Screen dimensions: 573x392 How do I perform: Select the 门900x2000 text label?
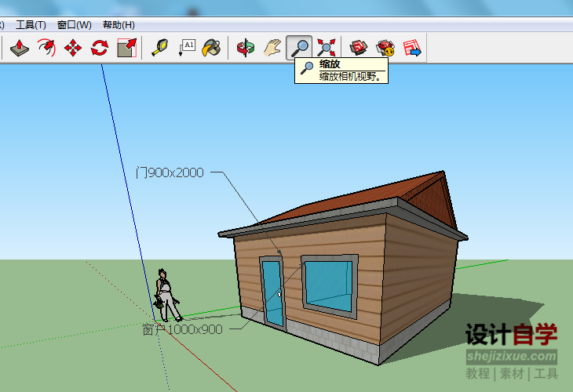(x=170, y=172)
